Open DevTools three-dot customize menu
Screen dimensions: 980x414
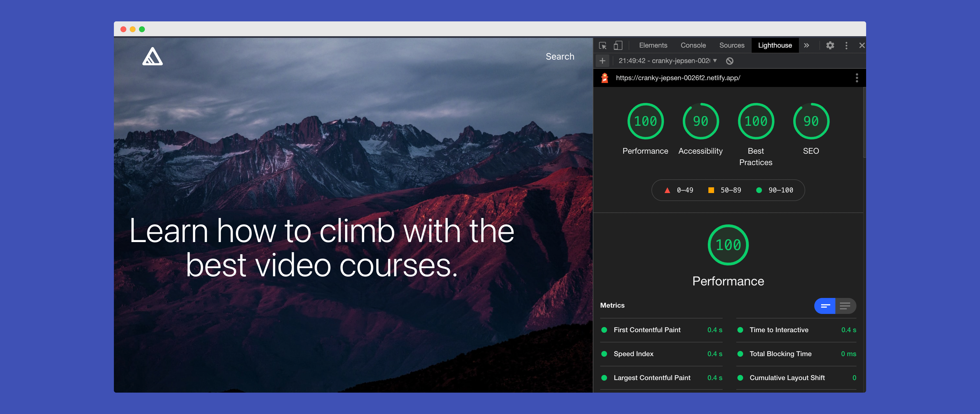pos(846,46)
